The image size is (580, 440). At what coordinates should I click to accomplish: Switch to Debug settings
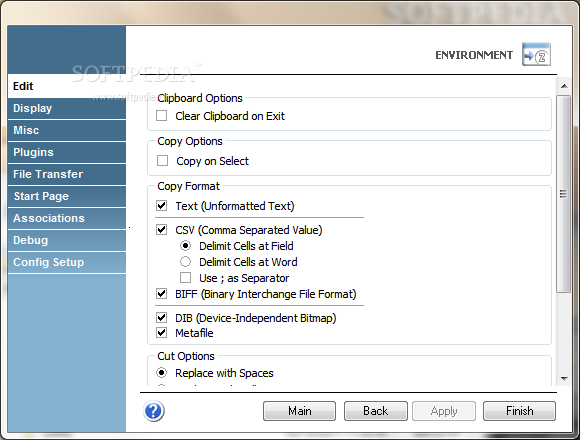[67, 240]
